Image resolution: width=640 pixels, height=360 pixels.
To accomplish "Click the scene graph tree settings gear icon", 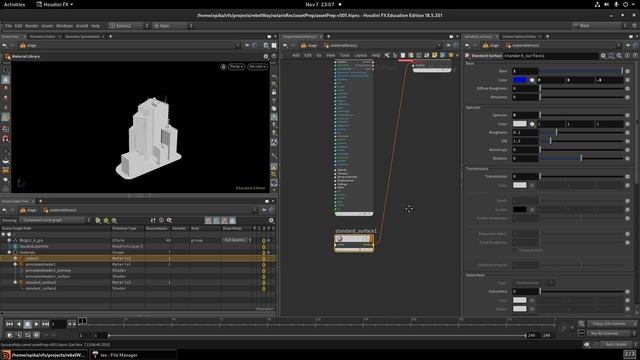I will click(271, 220).
